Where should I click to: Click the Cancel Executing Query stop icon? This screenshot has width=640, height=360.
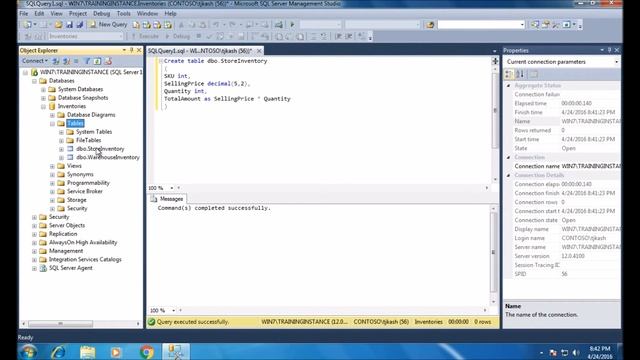[x=199, y=36]
